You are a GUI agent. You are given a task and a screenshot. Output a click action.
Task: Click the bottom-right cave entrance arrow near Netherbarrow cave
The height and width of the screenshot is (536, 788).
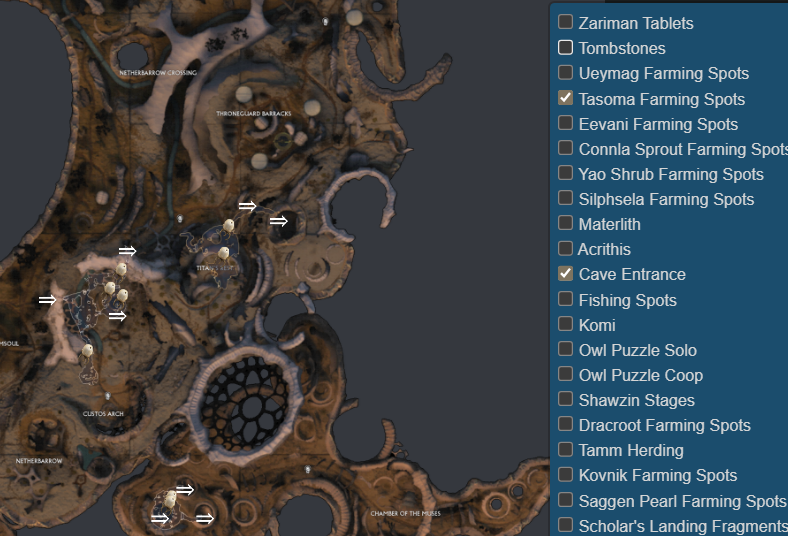click(205, 518)
